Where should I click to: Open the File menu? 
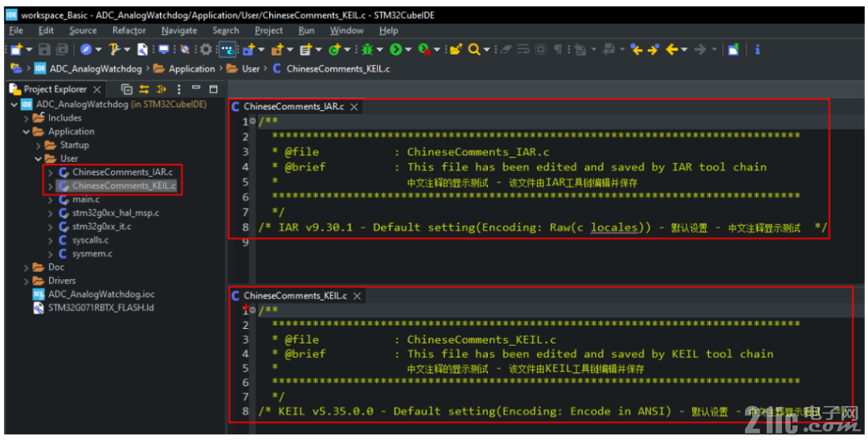[16, 31]
